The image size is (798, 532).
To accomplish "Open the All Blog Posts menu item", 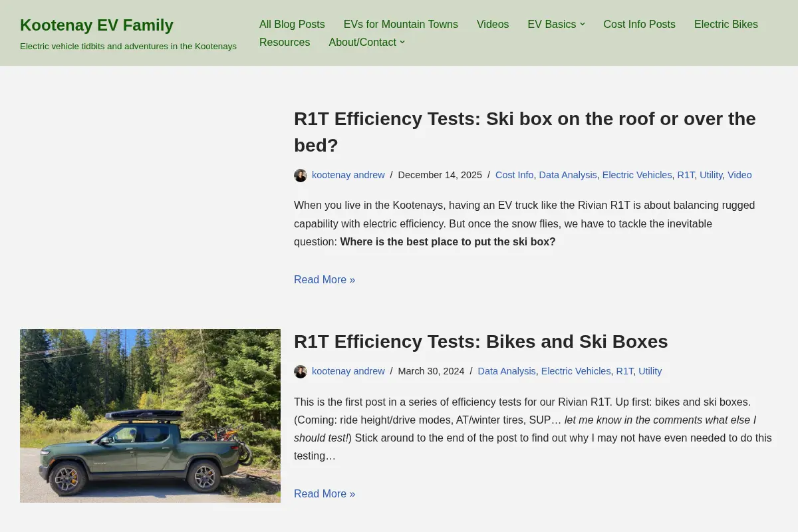I will pos(292,25).
